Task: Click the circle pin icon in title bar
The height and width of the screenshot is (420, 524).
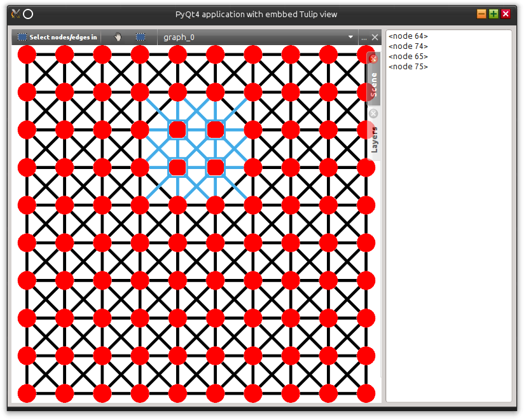Action: click(x=28, y=14)
